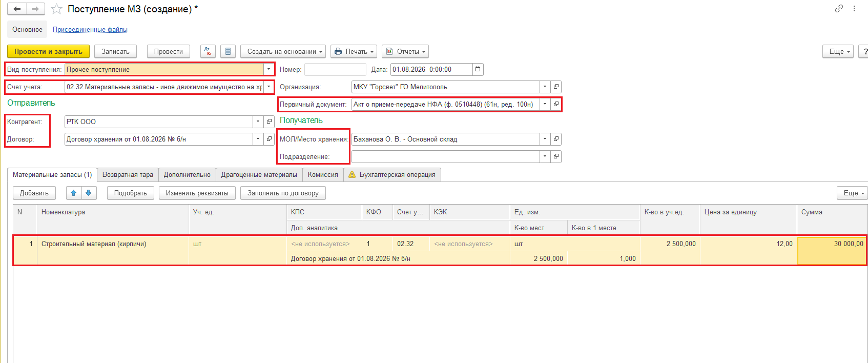Click the Заполнить по договору button
Viewport: 868px width, 363px height.
point(283,193)
